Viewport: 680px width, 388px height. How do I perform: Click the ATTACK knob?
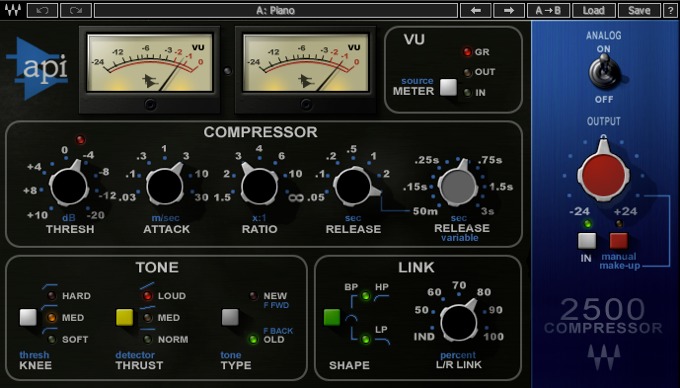coord(165,186)
